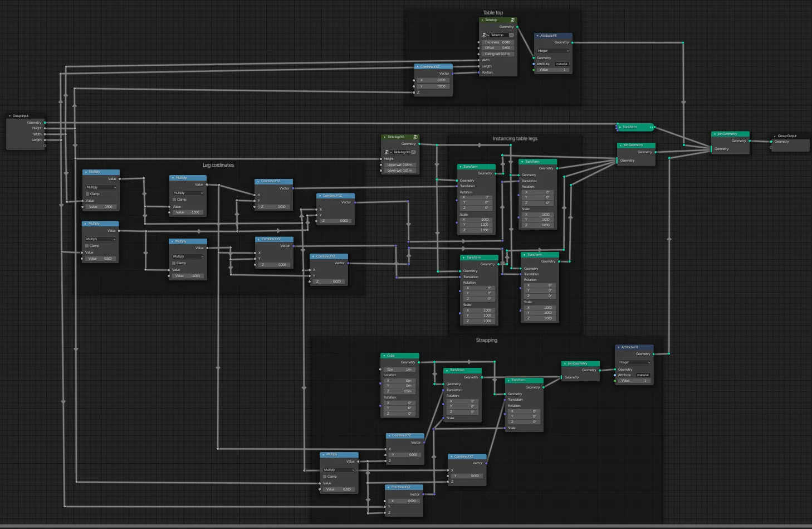Collapse the Cube node using its header arrow

coord(384,356)
